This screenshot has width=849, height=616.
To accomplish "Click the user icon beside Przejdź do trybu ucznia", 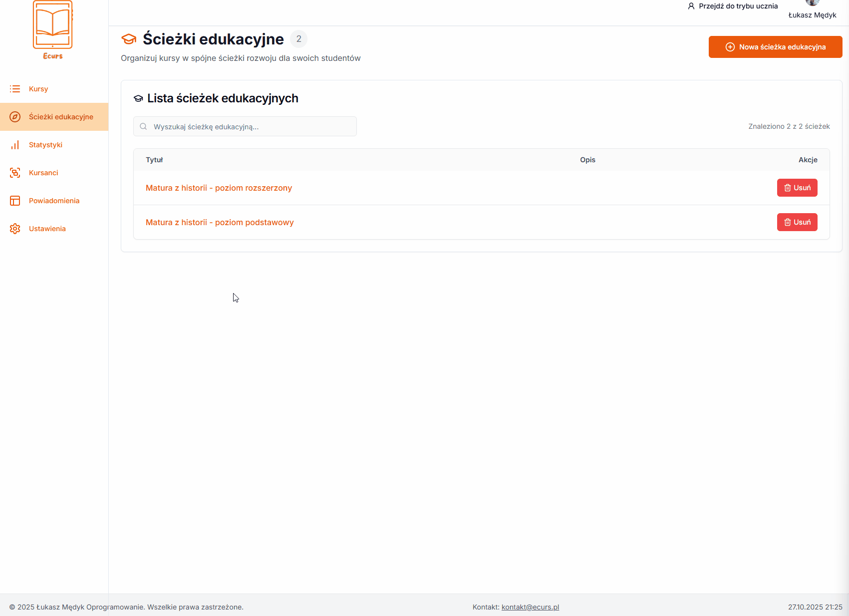I will coord(691,6).
